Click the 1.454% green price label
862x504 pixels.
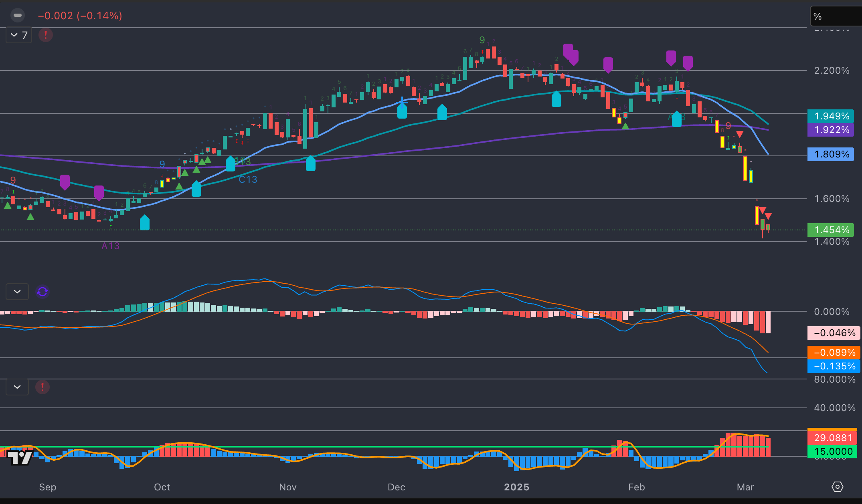pos(831,230)
